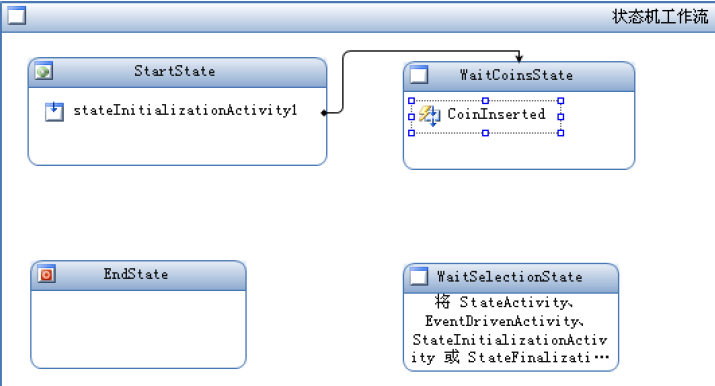
Task: Click the placeholder hint text in WaitSelectionState
Action: [510, 330]
